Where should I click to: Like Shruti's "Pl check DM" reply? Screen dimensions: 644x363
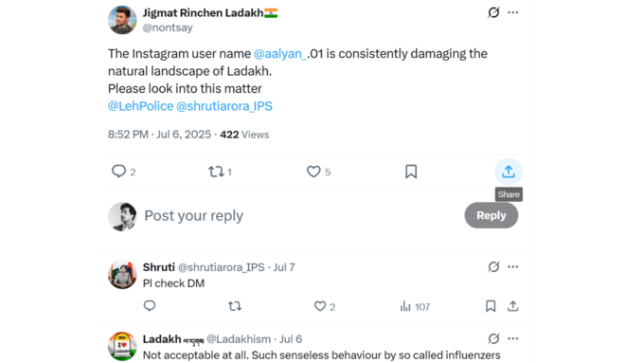(320, 306)
